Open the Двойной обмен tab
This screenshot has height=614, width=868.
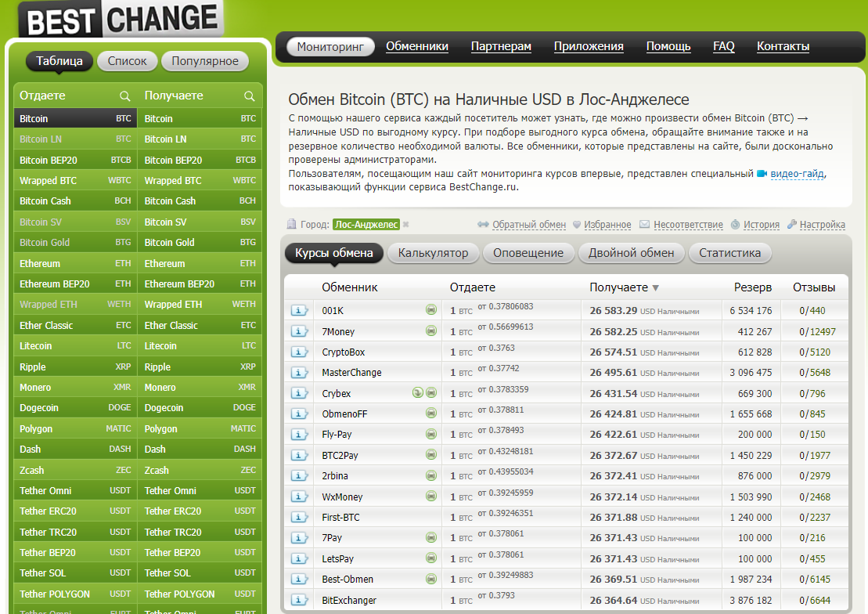tap(631, 253)
